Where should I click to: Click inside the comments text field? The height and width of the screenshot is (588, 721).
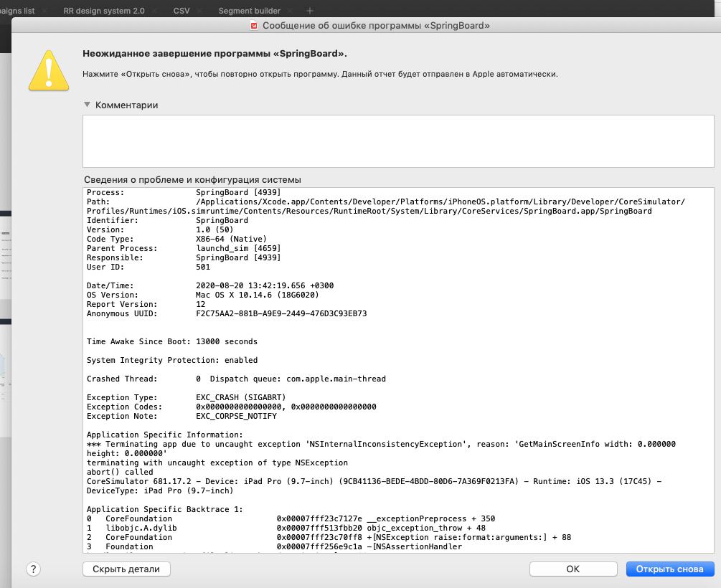[x=398, y=141]
